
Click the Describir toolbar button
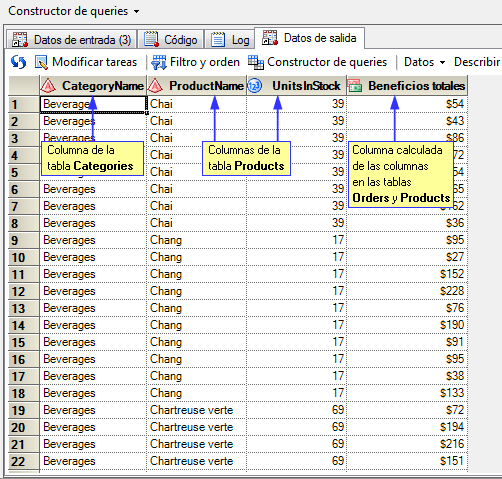[477, 62]
